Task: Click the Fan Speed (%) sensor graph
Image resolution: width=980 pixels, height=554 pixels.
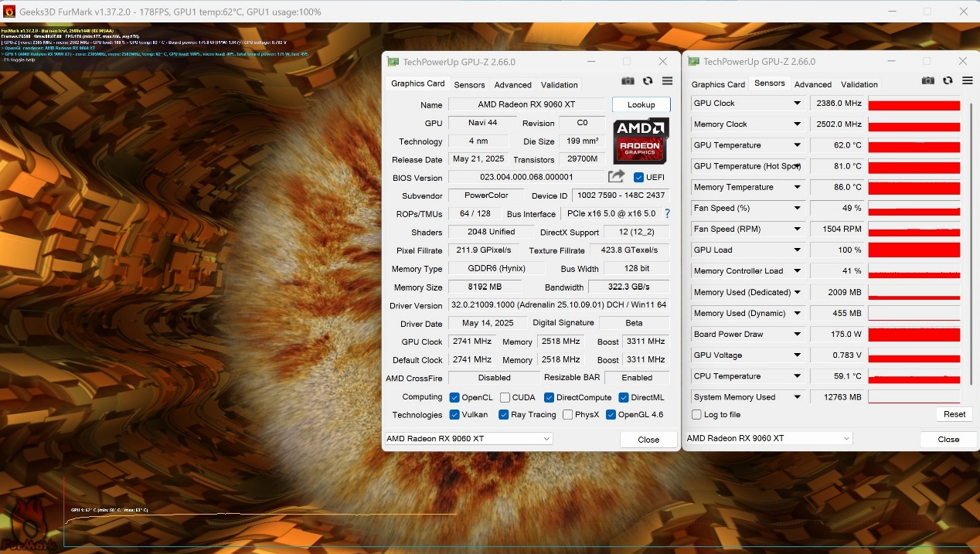Action: (x=914, y=208)
